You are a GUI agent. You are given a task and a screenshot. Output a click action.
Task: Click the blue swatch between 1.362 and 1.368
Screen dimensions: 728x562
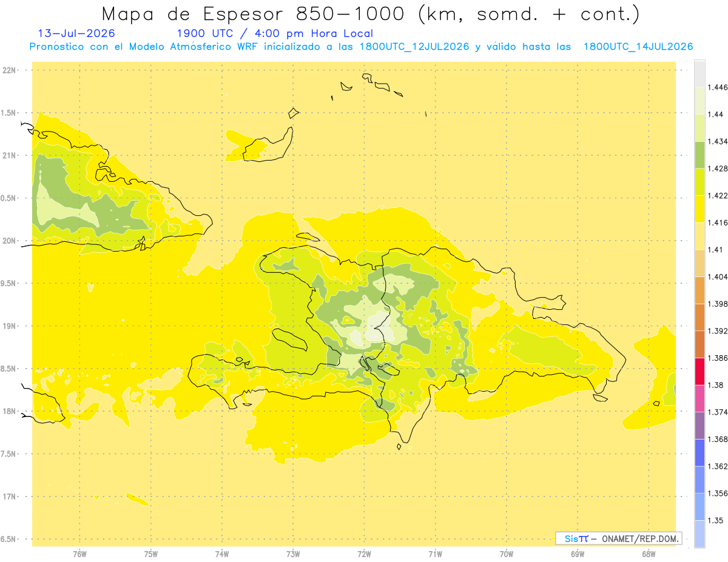click(x=699, y=452)
